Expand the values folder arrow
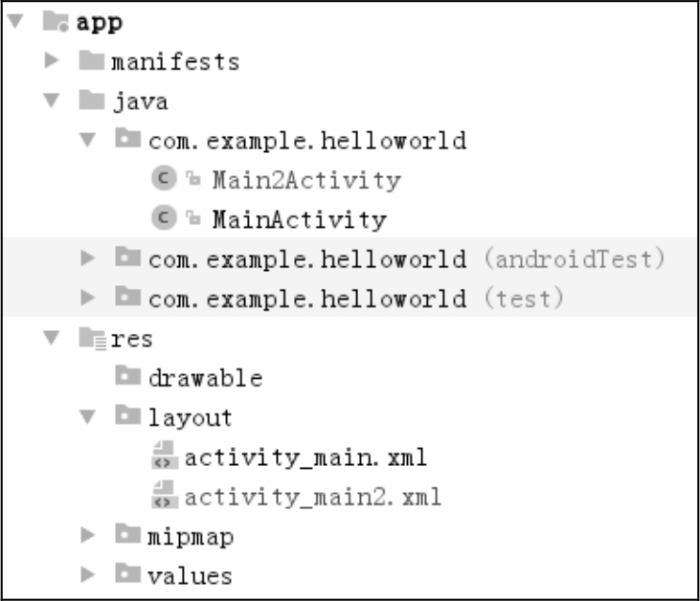Image resolution: width=700 pixels, height=601 pixels. tap(89, 576)
